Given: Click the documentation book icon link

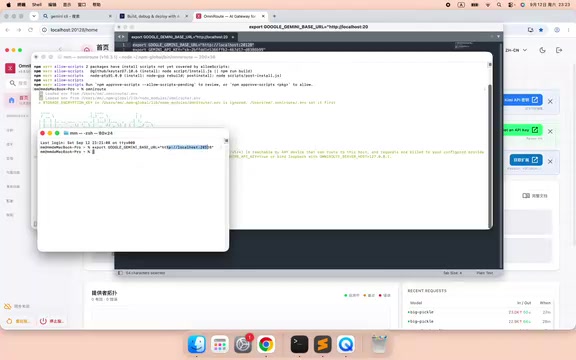Looking at the screenshot, I should (x=535, y=196).
